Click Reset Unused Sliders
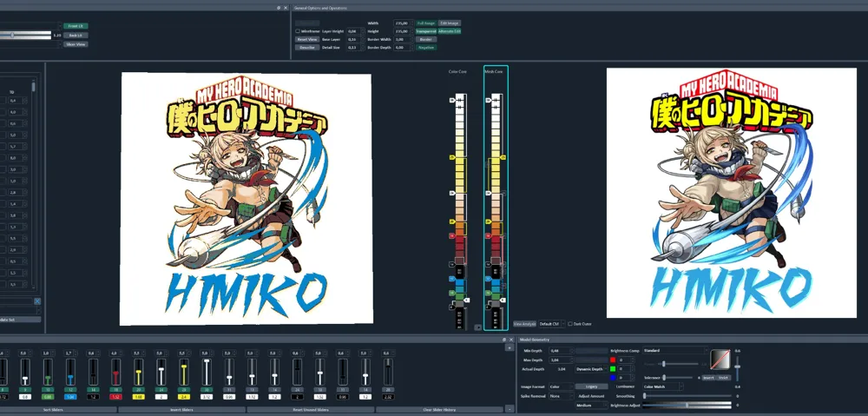Screen dimensions: 868x416 pyautogui.click(x=311, y=410)
